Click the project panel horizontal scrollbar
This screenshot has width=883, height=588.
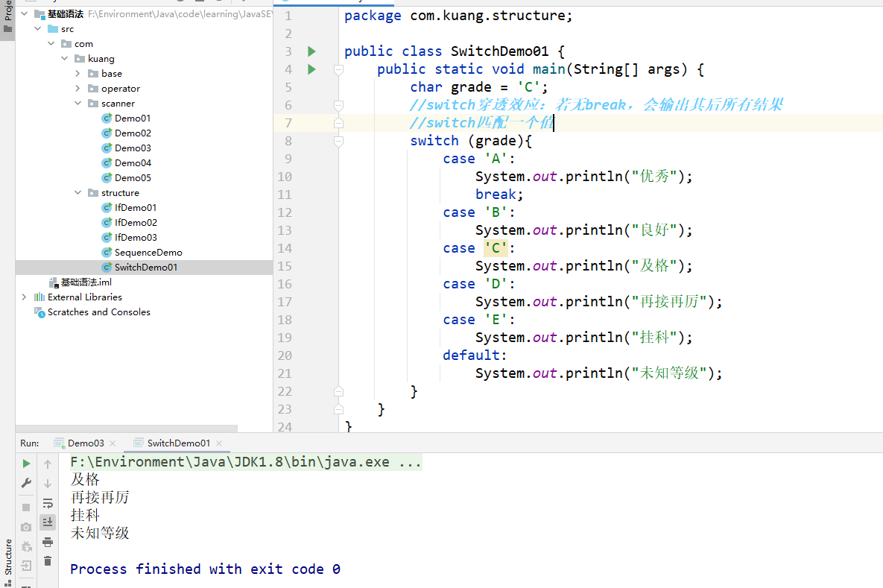tap(127, 429)
